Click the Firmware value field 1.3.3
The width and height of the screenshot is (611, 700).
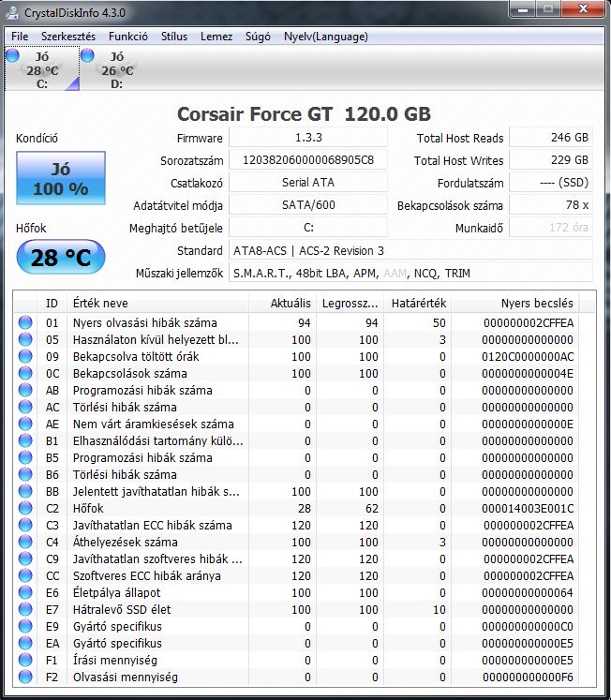[x=308, y=138]
